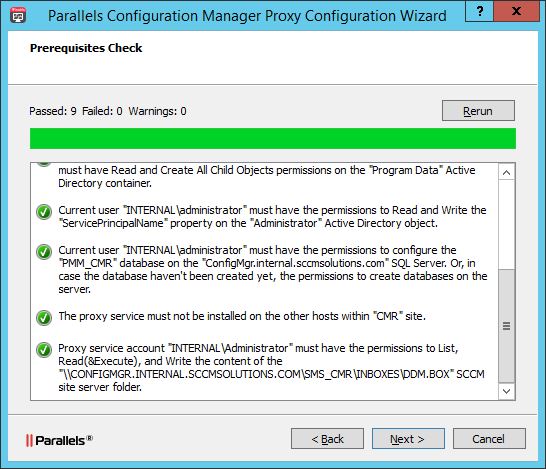Click the PMM_CMR database permissions requirement text
The image size is (546, 469).
[273, 269]
